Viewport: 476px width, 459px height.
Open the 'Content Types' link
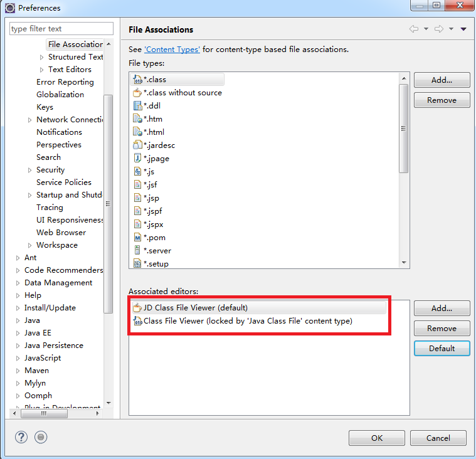click(172, 50)
